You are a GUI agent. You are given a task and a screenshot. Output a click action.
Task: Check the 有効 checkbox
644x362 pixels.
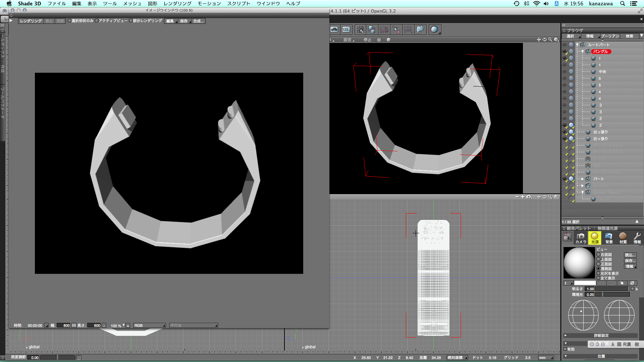pyautogui.click(x=565, y=349)
